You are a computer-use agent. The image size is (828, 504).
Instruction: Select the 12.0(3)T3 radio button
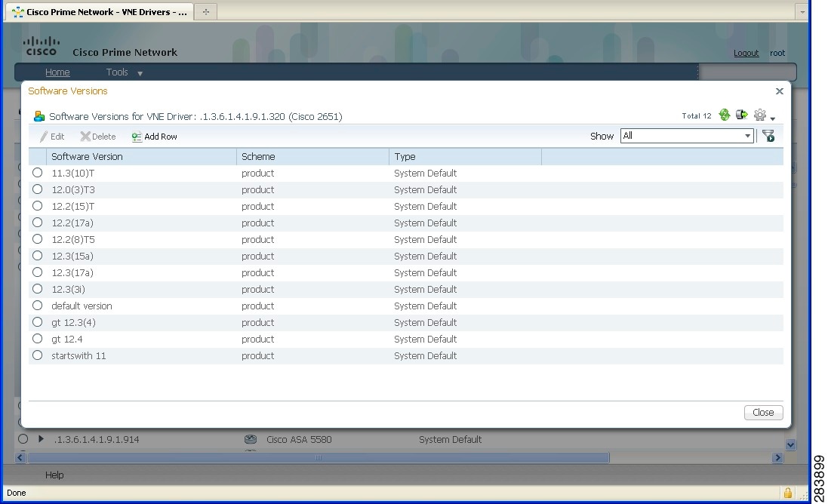click(38, 189)
